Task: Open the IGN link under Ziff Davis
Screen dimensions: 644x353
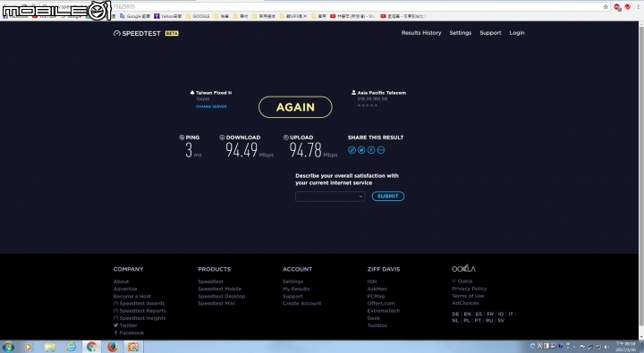Action: (372, 282)
